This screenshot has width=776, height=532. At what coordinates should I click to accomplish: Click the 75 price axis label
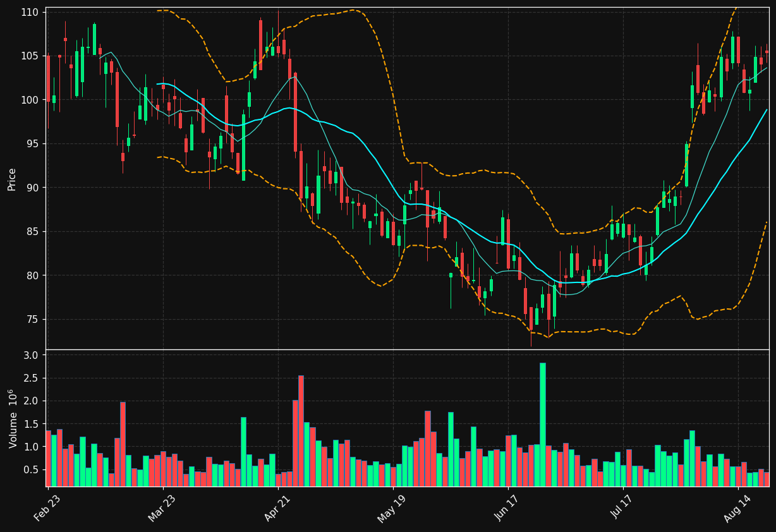click(x=34, y=320)
